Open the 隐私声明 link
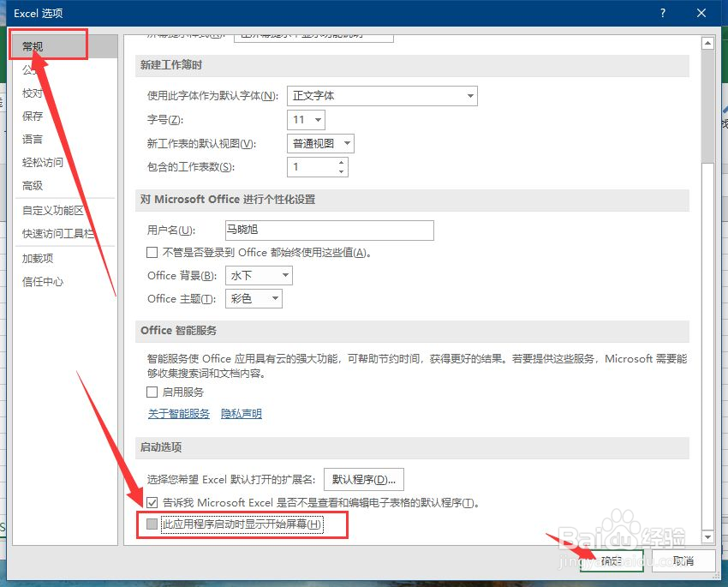Image resolution: width=728 pixels, height=587 pixels. pos(242,413)
